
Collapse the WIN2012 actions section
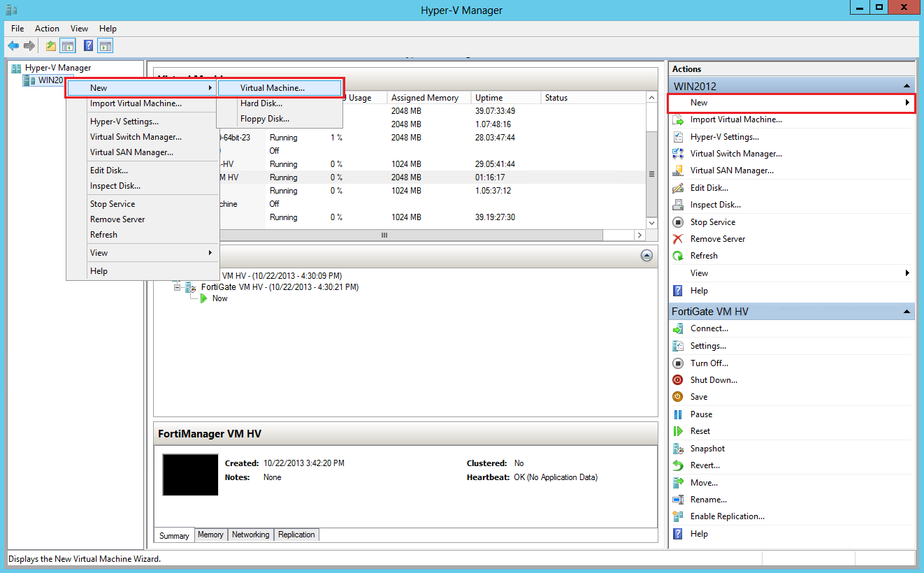coord(907,86)
